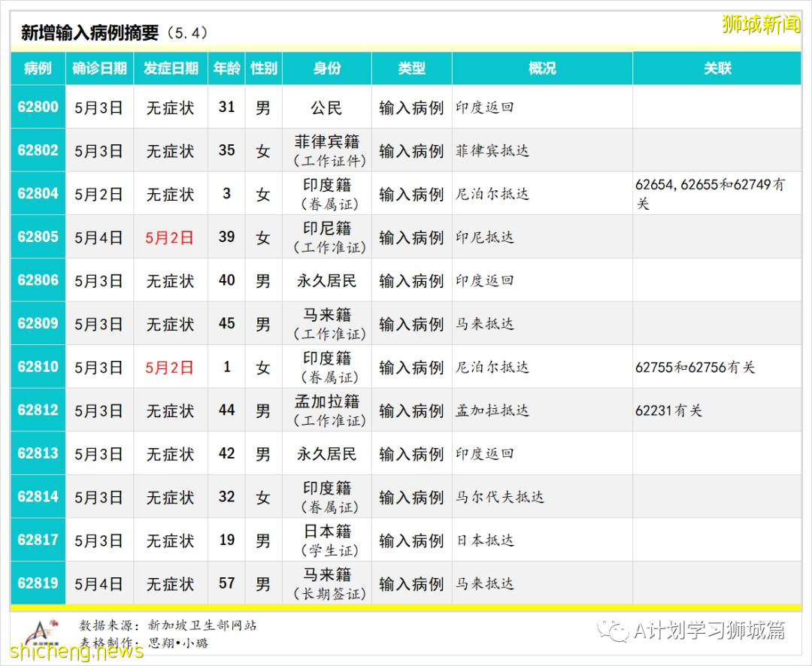Select the 关联 column header
The width and height of the screenshot is (812, 666).
(717, 68)
